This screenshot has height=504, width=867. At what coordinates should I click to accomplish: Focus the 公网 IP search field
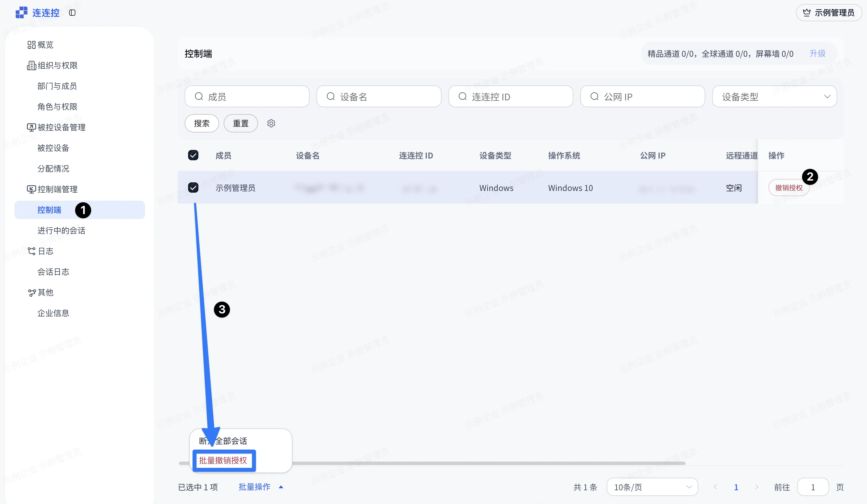click(x=642, y=96)
